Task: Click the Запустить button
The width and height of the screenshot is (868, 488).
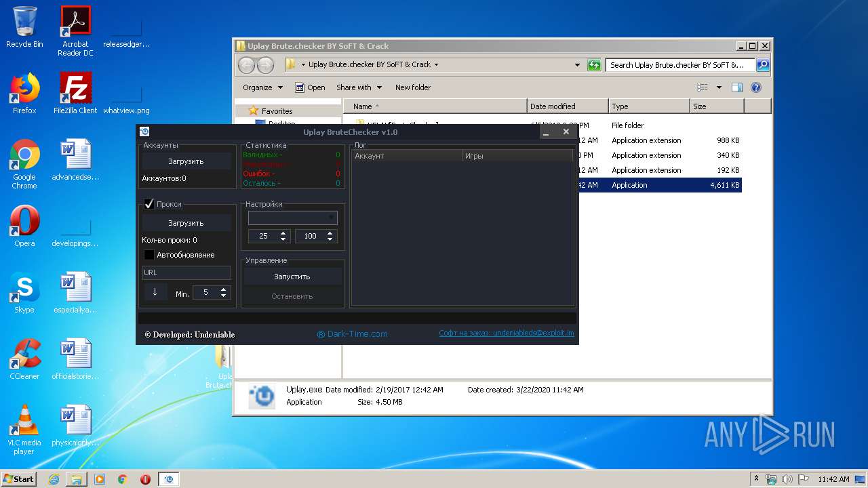Action: (292, 277)
